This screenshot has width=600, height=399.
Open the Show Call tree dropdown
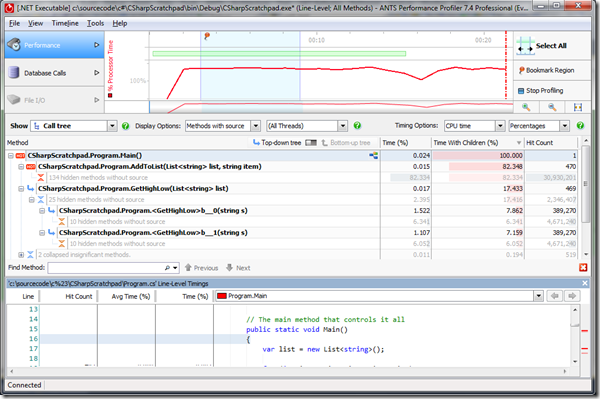click(x=112, y=126)
